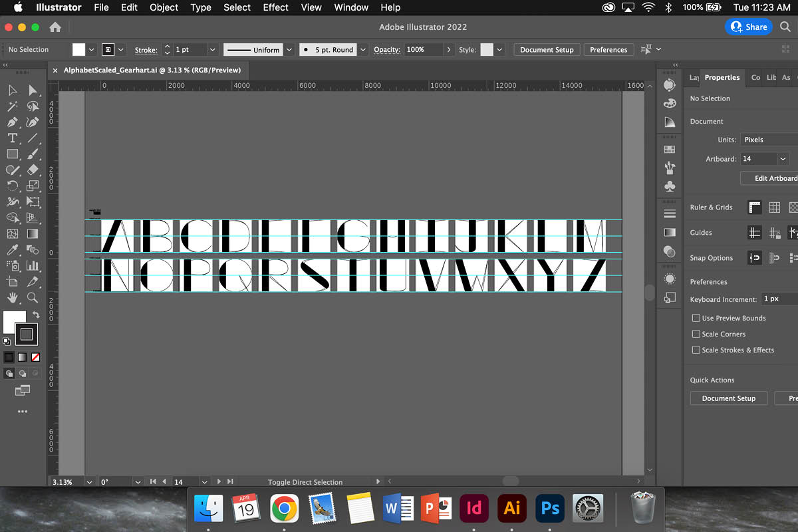This screenshot has height=532, width=798.
Task: Expand the stroke weight dropdown
Action: point(212,50)
